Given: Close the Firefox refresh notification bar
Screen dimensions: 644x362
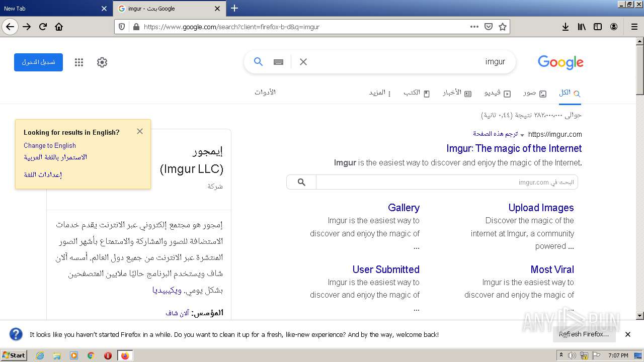Looking at the screenshot, I should [x=628, y=334].
